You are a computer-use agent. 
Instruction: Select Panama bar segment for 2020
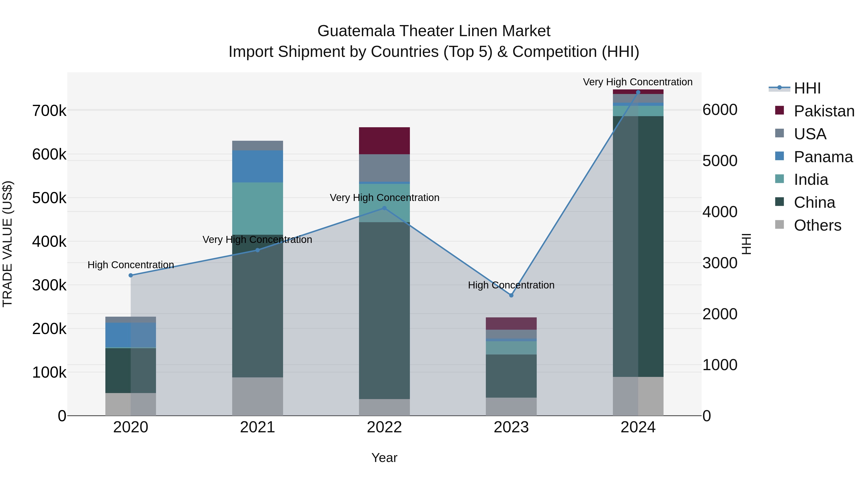[131, 335]
